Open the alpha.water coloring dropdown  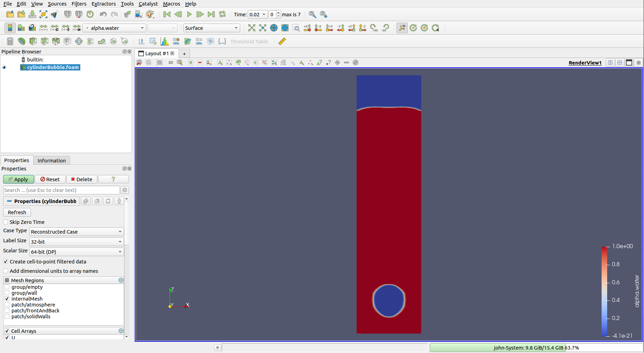(x=114, y=28)
